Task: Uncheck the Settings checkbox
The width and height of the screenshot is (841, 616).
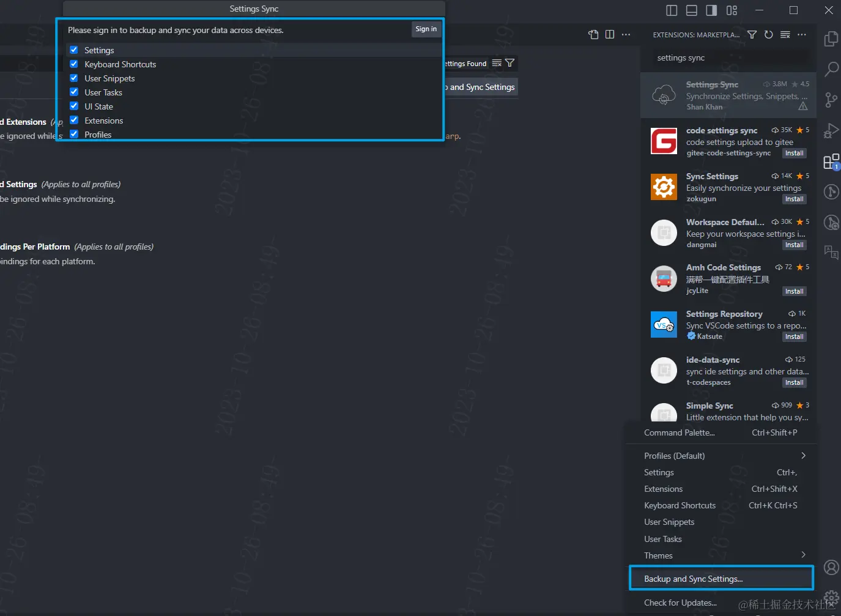Action: pyautogui.click(x=74, y=50)
